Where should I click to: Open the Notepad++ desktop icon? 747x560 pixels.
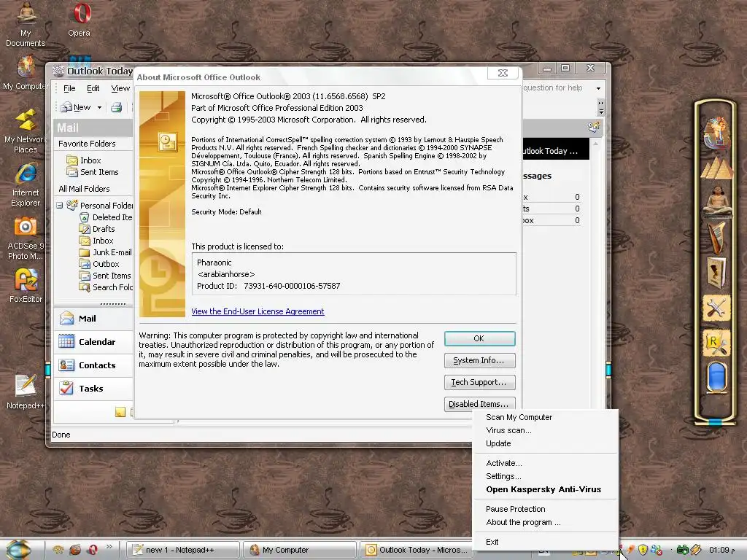coord(26,392)
